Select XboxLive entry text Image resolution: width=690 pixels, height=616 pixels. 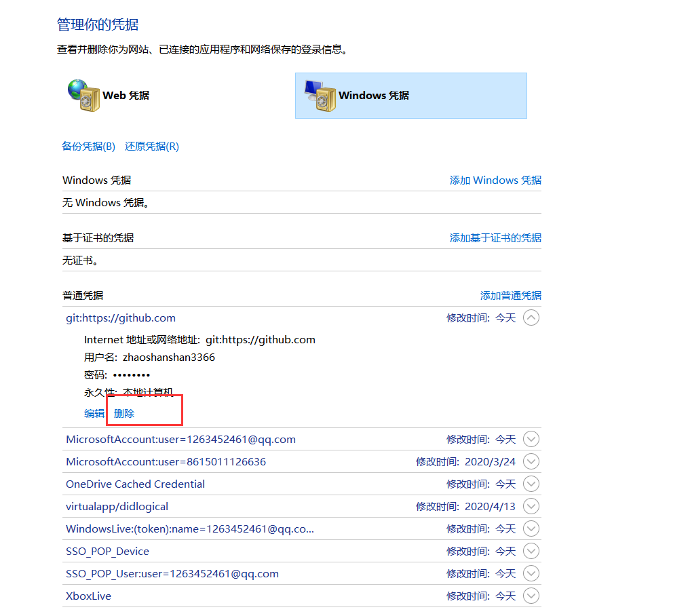pyautogui.click(x=88, y=596)
